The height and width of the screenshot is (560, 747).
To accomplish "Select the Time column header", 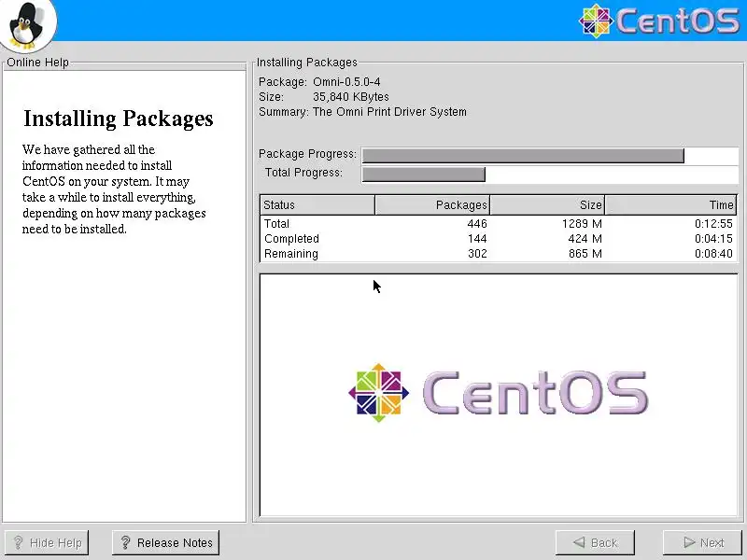I will coord(670,204).
